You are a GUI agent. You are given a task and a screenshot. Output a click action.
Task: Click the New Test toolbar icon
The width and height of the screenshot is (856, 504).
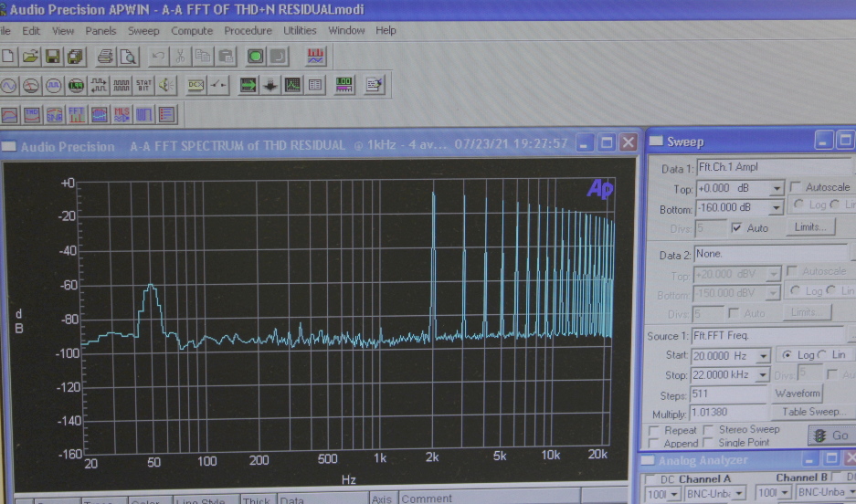pos(8,57)
